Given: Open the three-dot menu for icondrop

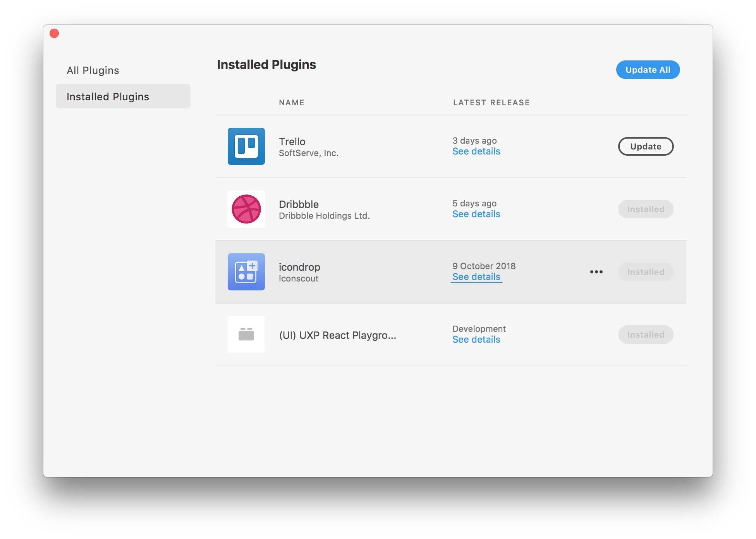Looking at the screenshot, I should [x=596, y=272].
